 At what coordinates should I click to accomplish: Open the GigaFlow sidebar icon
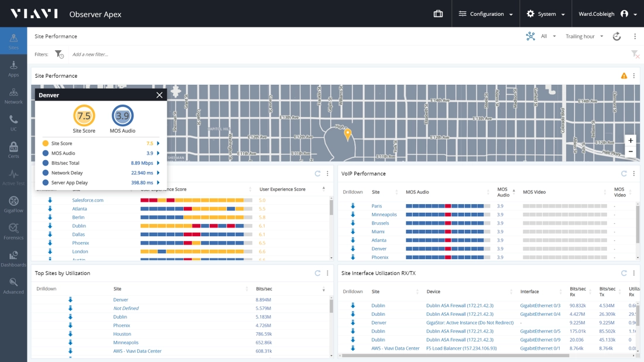[13, 204]
